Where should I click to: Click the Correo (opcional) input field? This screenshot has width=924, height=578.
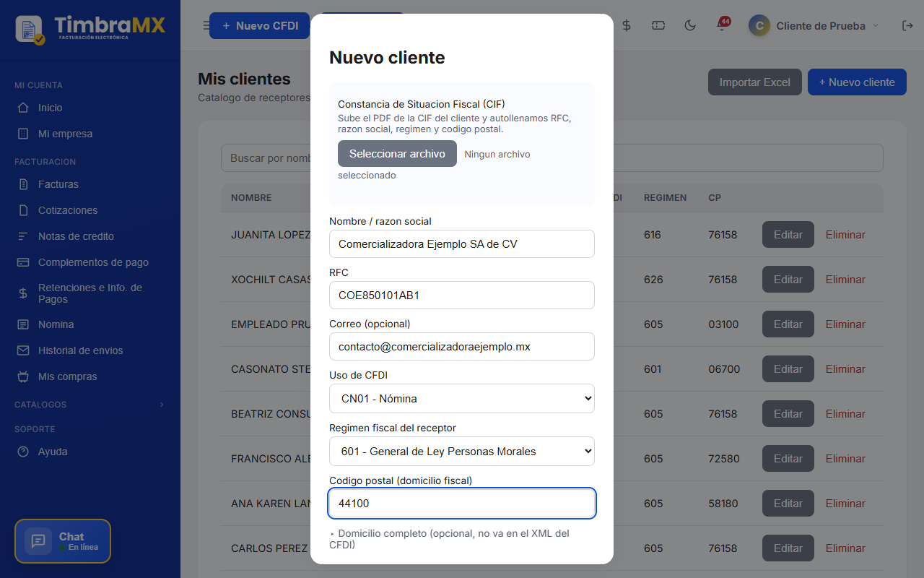pos(462,347)
